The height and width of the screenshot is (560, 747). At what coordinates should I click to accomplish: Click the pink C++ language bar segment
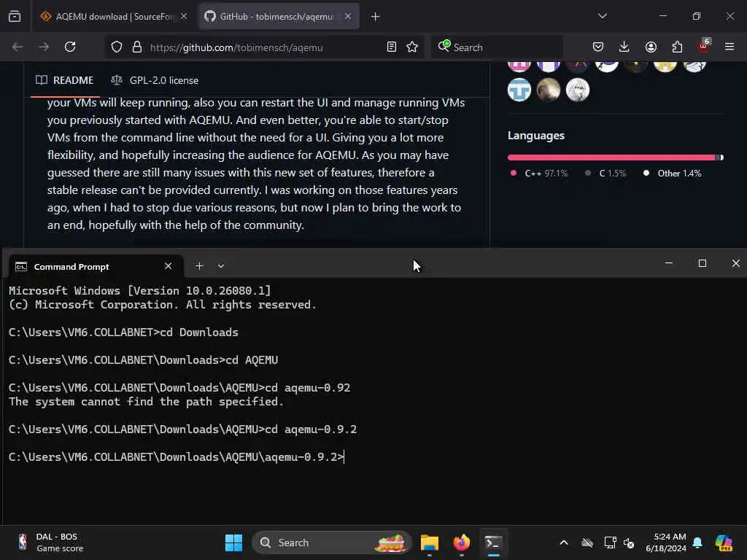pyautogui.click(x=611, y=157)
